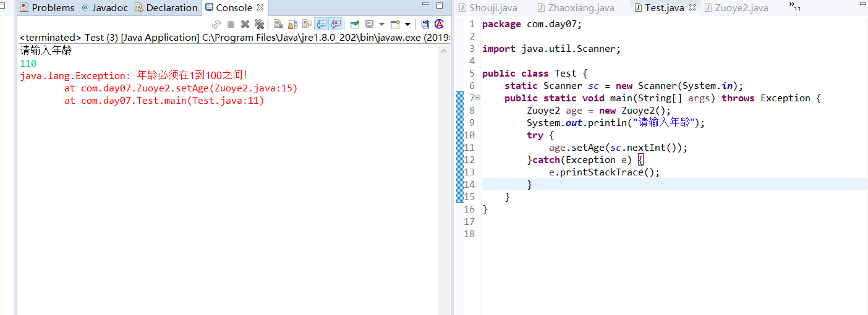This screenshot has height=315, width=868.
Task: Close the Console view tab
Action: click(x=260, y=7)
